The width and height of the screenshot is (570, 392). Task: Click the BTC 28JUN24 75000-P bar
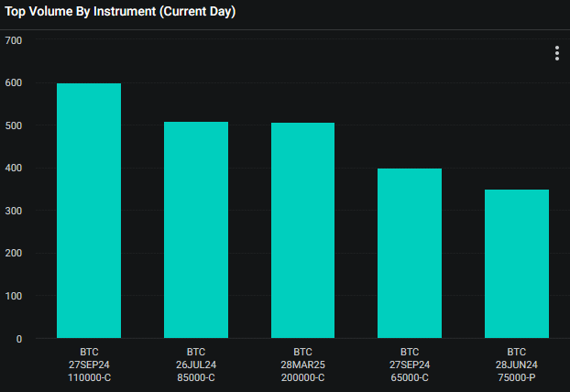[517, 264]
